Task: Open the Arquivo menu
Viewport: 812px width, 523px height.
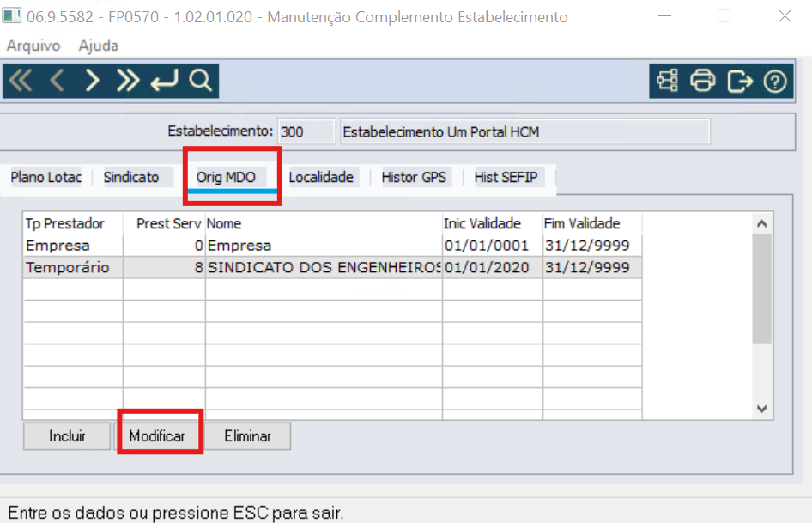Action: (x=33, y=46)
